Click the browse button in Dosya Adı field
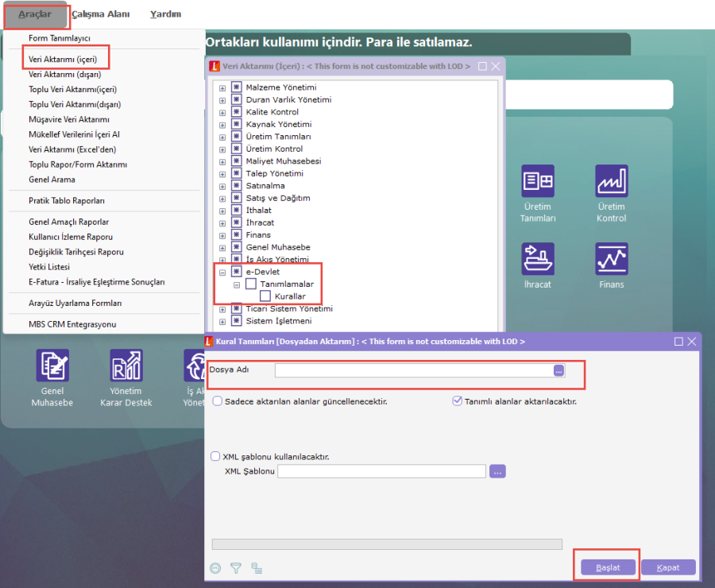Image resolution: width=715 pixels, height=588 pixels. [x=559, y=370]
